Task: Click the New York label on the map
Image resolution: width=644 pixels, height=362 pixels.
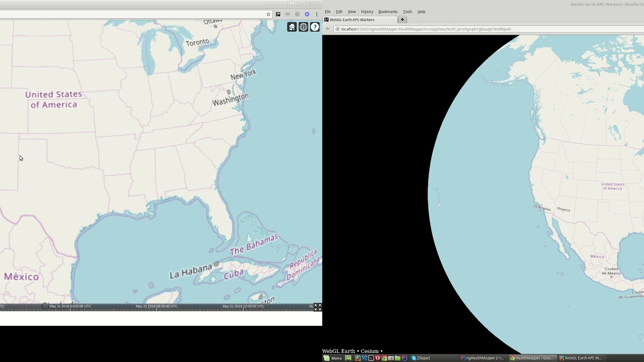Action: tap(244, 74)
